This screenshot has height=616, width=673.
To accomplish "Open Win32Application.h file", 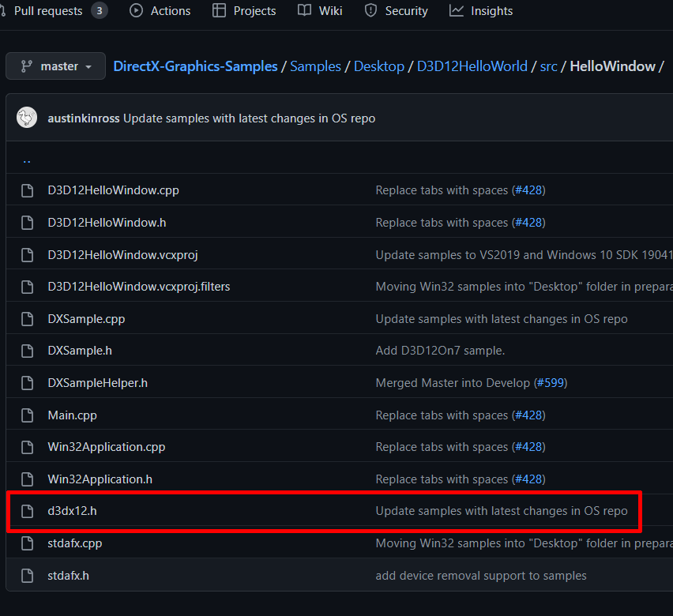I will [x=100, y=479].
